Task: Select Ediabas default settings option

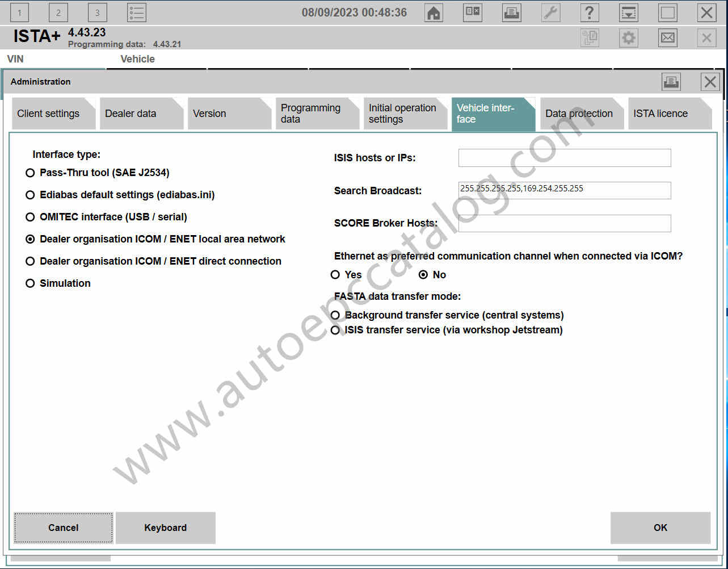Action: click(120, 195)
